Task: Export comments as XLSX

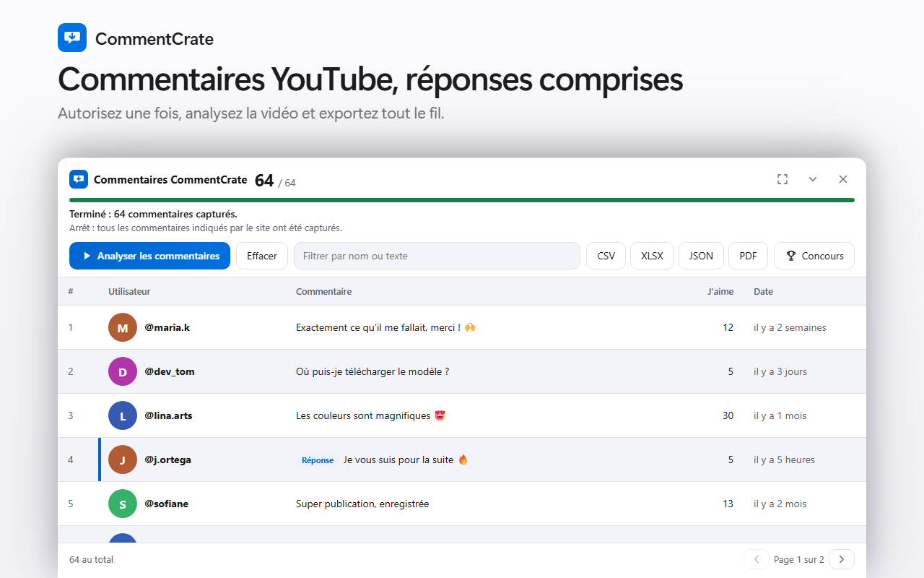Action: (x=652, y=256)
